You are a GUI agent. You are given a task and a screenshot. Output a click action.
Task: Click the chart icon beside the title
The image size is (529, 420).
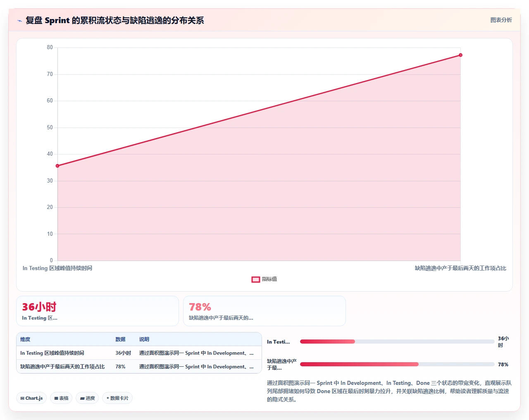[x=19, y=21]
